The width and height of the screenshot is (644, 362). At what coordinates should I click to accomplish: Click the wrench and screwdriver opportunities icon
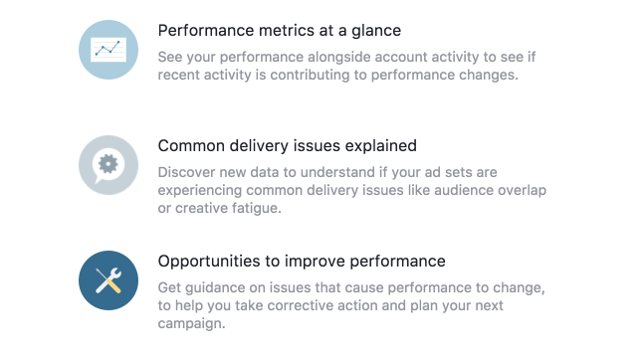[108, 280]
